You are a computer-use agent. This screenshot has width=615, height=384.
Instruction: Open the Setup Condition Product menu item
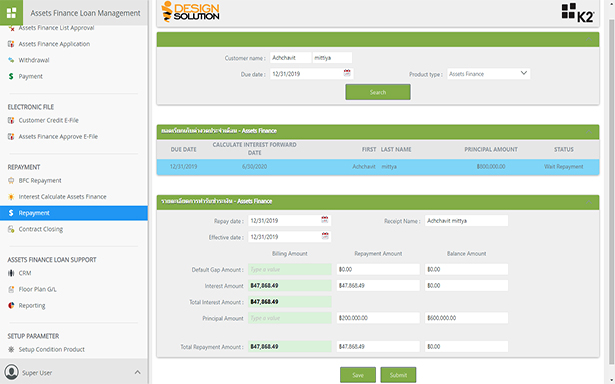[51, 349]
